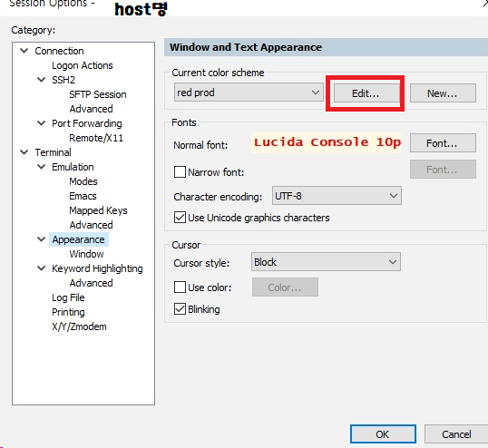Collapse the Connection tree node

point(24,51)
